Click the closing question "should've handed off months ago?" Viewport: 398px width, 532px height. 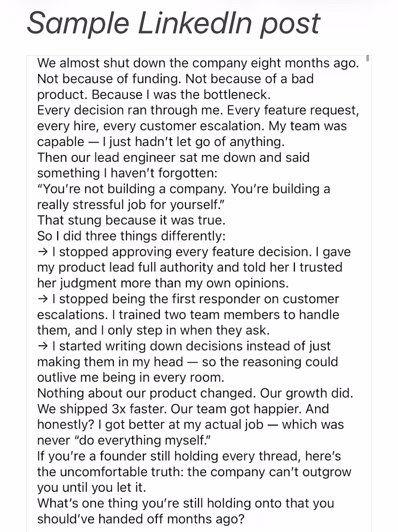[140, 519]
